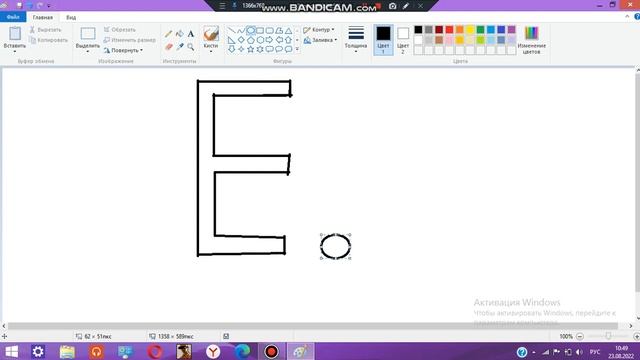This screenshot has height=360, width=640.
Task: Choose the Four-point star shape
Action: coord(241,49)
